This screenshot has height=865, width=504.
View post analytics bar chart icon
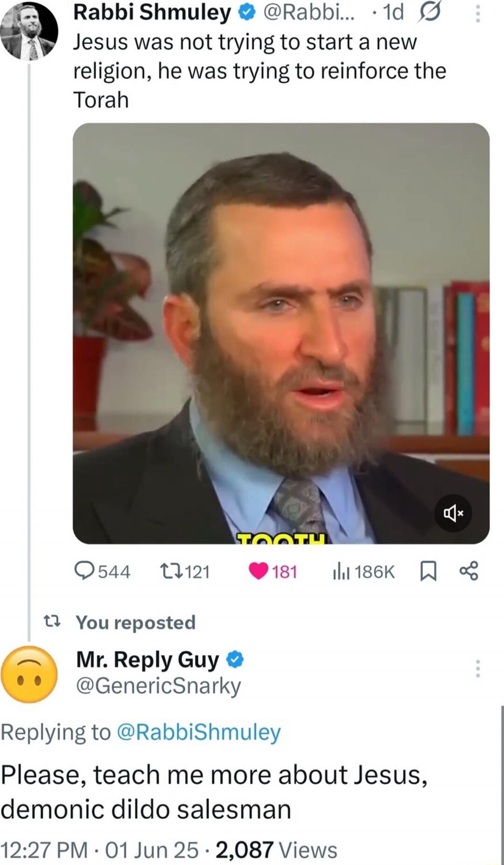341,571
